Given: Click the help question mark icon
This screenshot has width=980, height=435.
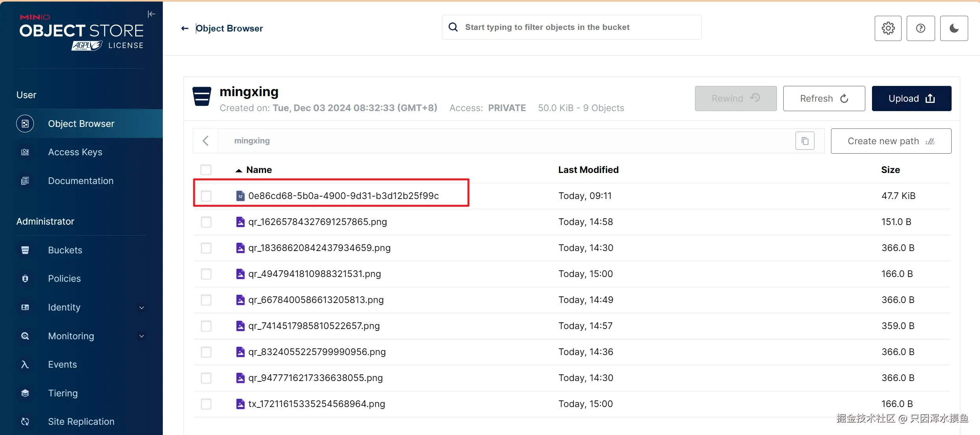Looking at the screenshot, I should click(x=920, y=28).
